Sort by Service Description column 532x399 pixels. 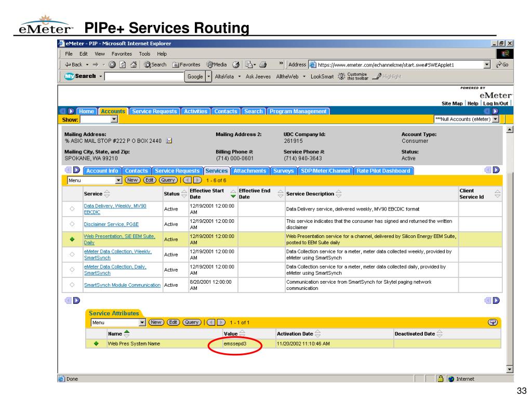click(x=338, y=194)
